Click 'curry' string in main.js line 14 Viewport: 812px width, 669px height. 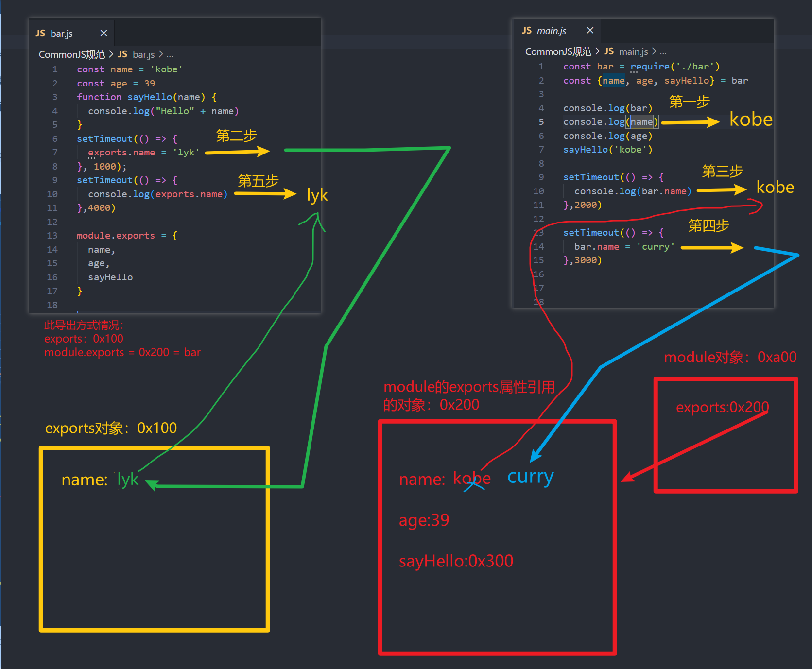tap(655, 247)
